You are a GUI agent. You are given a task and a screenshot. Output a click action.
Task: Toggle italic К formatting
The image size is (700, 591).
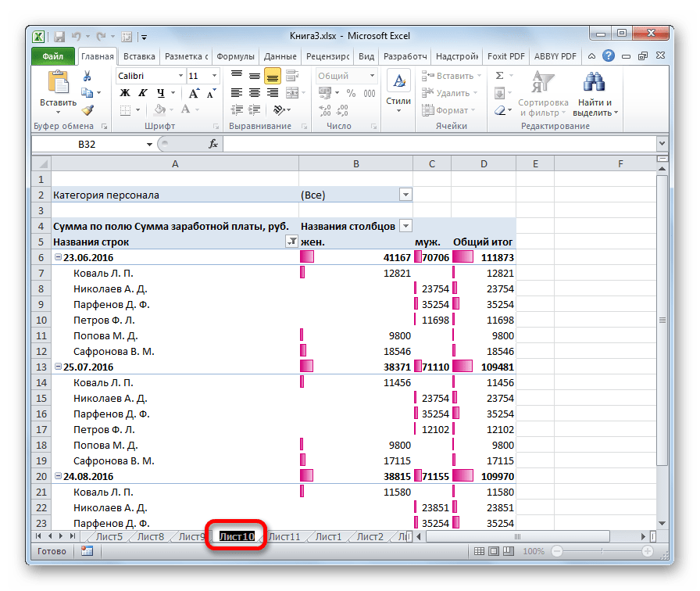pyautogui.click(x=141, y=93)
